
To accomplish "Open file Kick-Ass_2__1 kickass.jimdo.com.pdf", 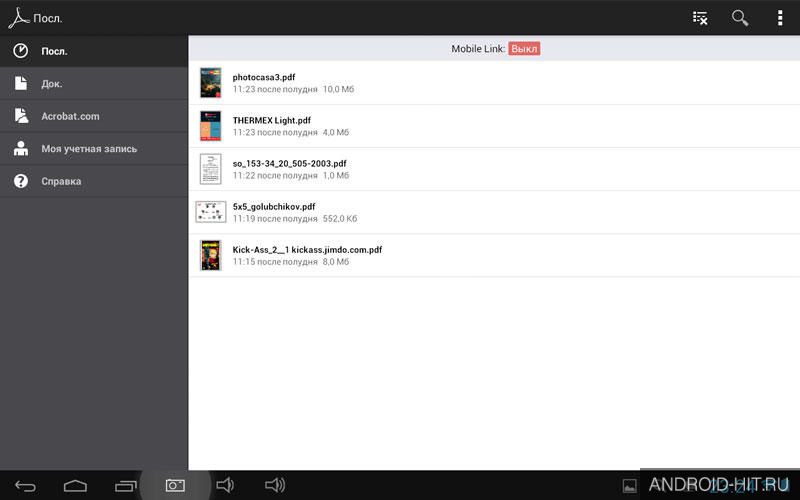I will point(307,249).
